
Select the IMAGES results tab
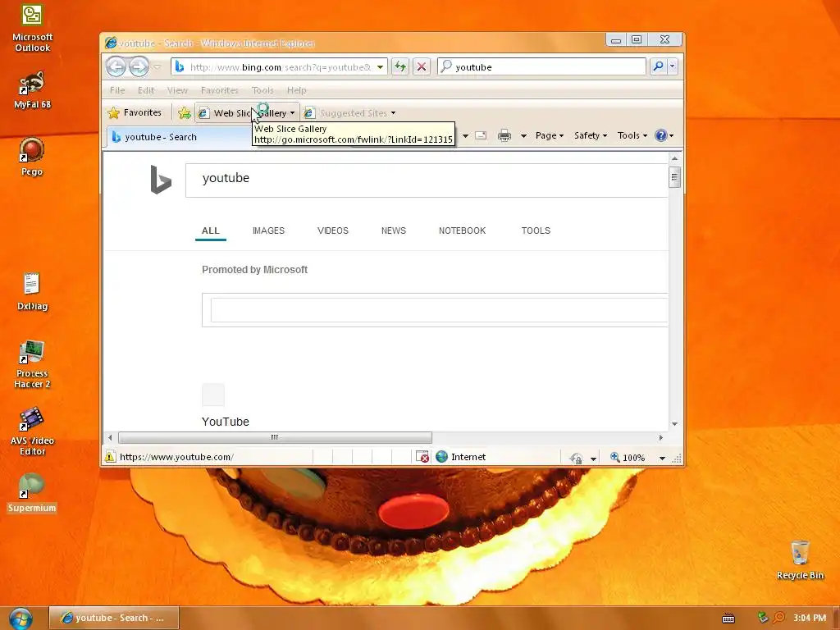268,231
